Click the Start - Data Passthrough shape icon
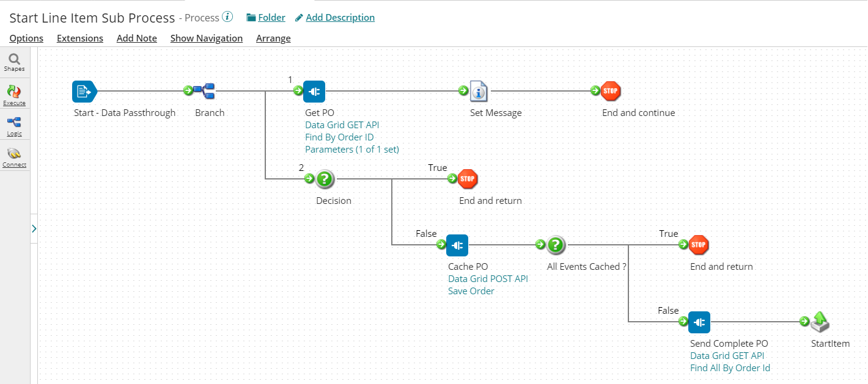 pyautogui.click(x=84, y=92)
